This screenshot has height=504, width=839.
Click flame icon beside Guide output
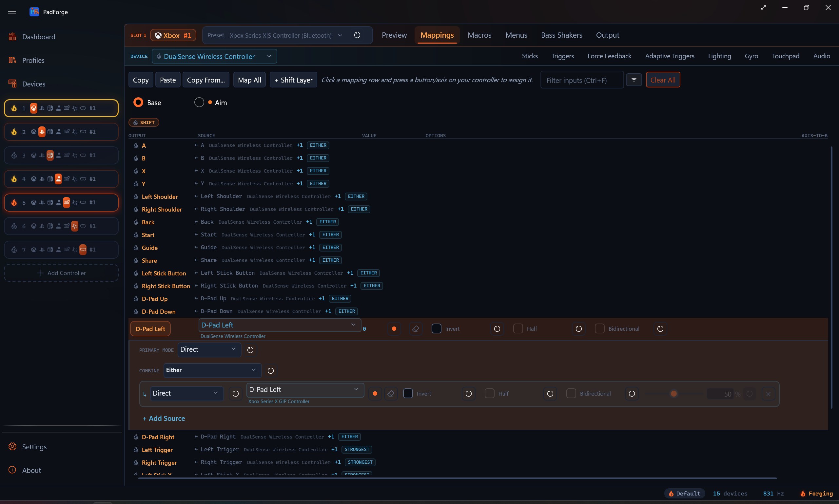click(136, 248)
